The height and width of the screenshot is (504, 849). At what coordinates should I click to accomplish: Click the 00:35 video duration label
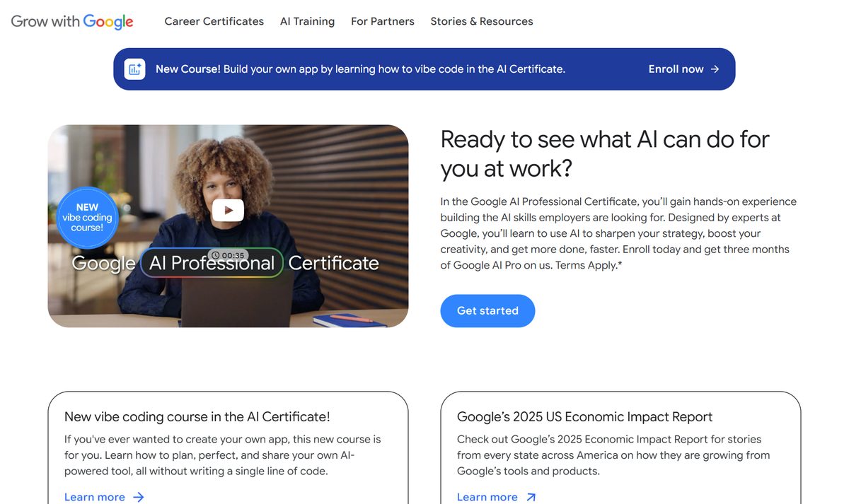228,255
